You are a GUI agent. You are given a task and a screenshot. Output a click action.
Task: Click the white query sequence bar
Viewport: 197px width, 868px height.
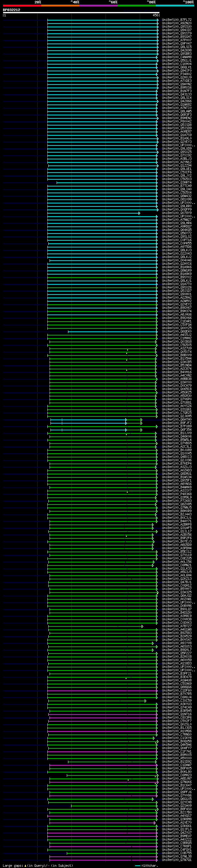pos(81,13)
